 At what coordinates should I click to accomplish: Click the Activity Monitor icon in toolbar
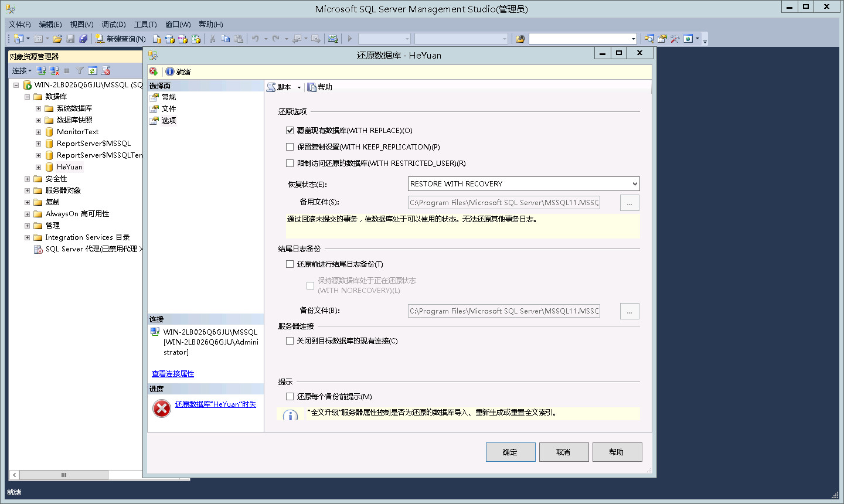coord(333,39)
